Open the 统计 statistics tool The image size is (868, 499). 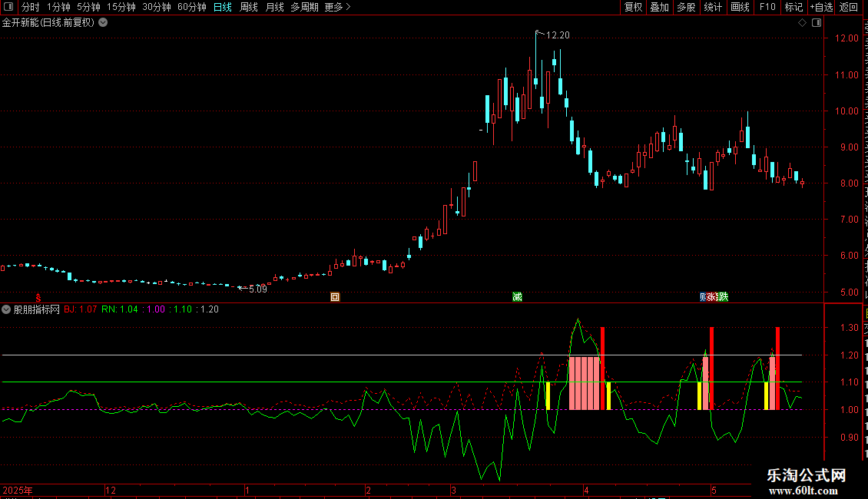click(x=712, y=7)
